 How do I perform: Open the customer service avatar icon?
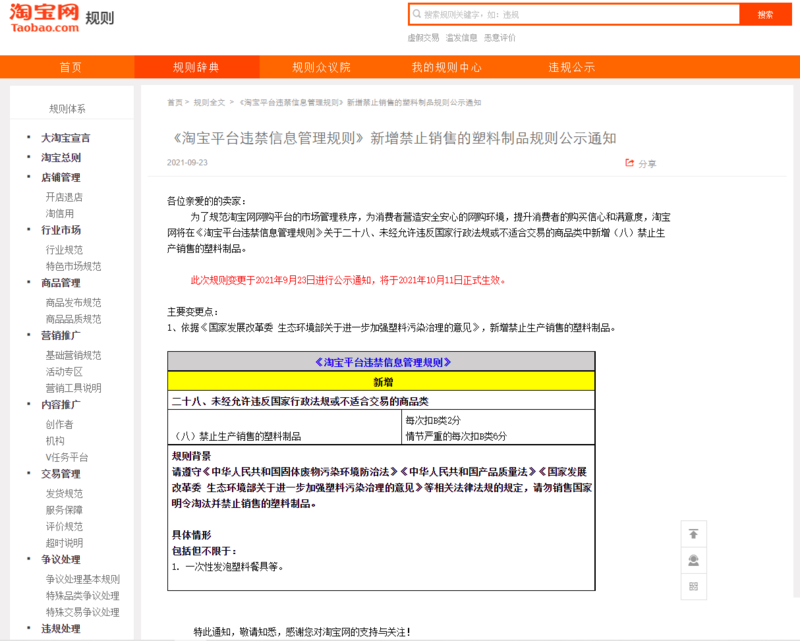pyautogui.click(x=693, y=560)
